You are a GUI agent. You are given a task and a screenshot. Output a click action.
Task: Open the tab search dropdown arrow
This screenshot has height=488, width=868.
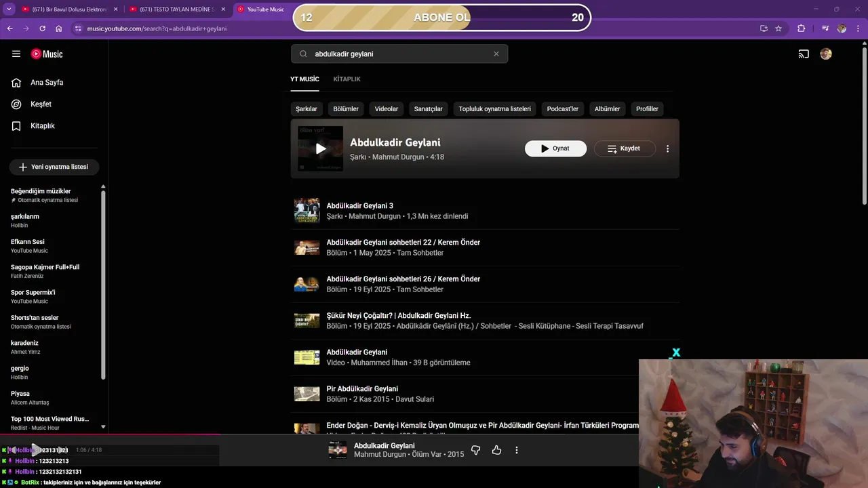click(9, 9)
